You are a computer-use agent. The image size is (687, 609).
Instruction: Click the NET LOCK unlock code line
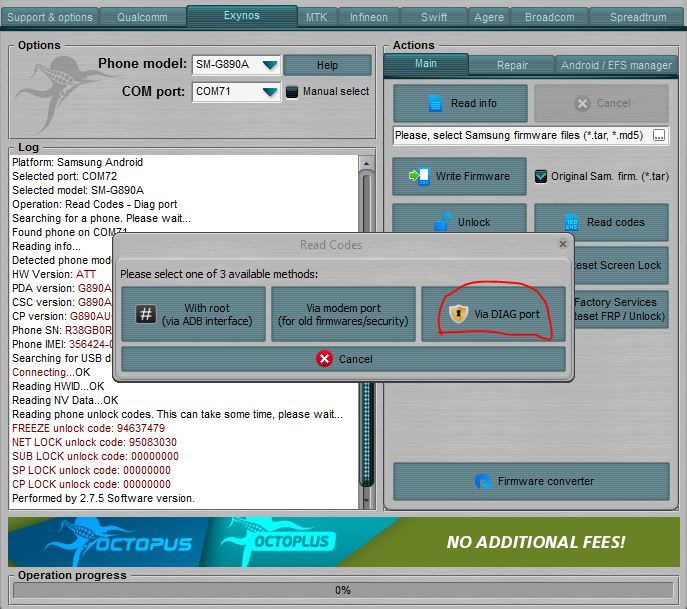94,442
